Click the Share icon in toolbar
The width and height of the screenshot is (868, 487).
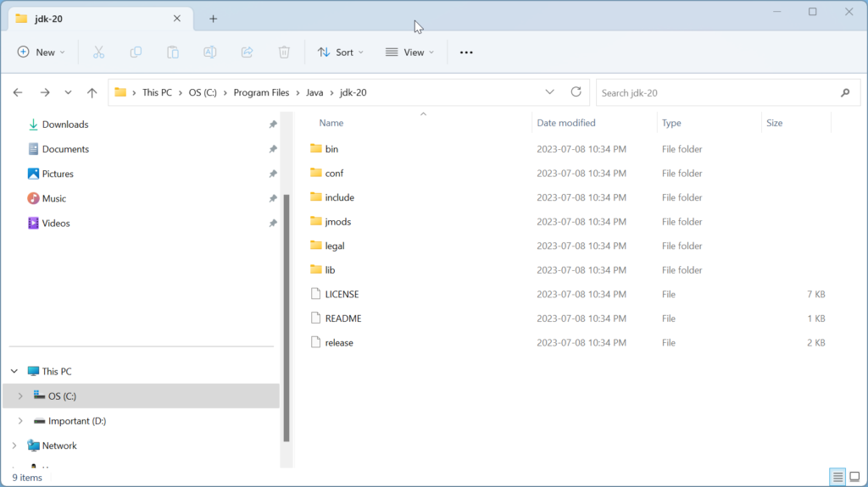(x=247, y=52)
